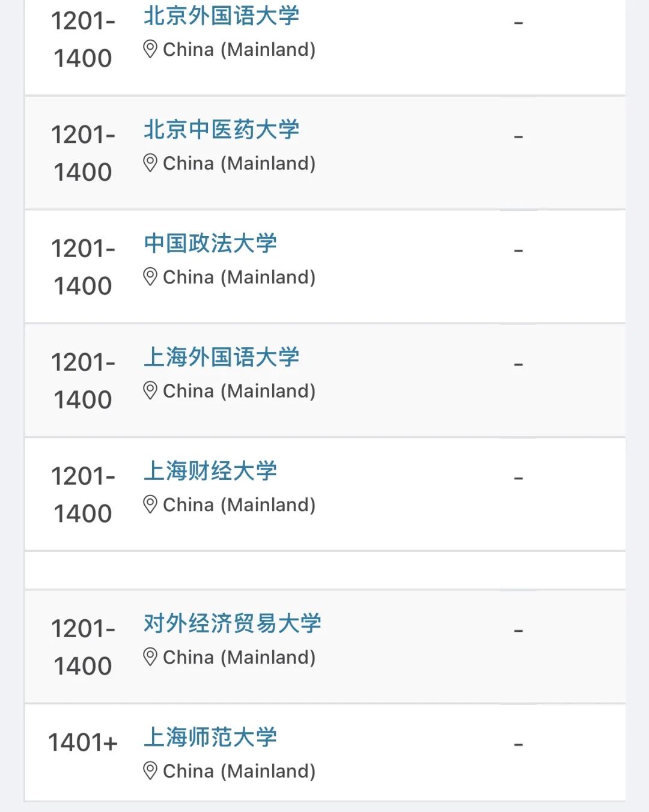
Task: Open the 上海外国语大学 university link
Action: pyautogui.click(x=221, y=357)
